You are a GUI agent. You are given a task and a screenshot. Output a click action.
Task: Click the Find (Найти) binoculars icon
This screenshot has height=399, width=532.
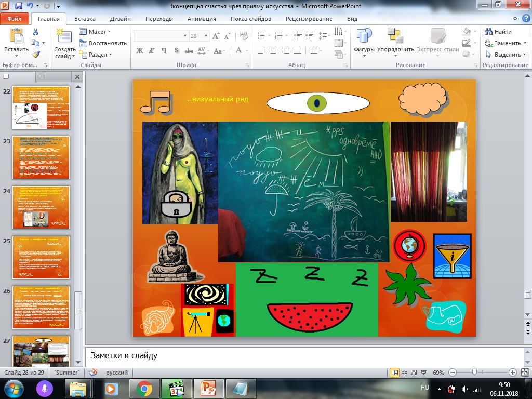pos(488,32)
